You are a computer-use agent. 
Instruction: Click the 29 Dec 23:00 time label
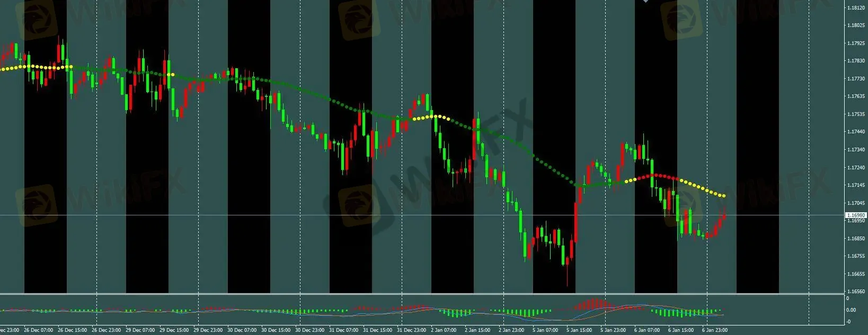click(x=208, y=330)
